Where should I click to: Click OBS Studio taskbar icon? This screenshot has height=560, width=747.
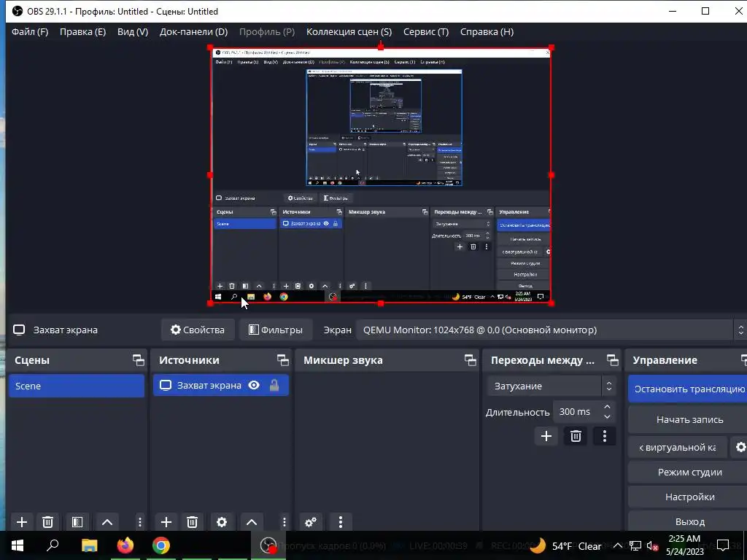click(x=268, y=545)
